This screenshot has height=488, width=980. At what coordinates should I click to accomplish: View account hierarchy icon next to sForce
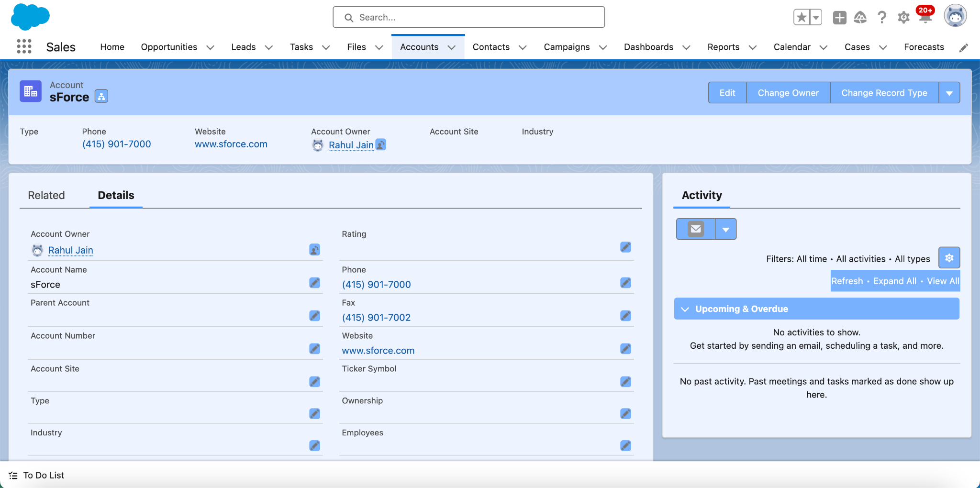101,96
